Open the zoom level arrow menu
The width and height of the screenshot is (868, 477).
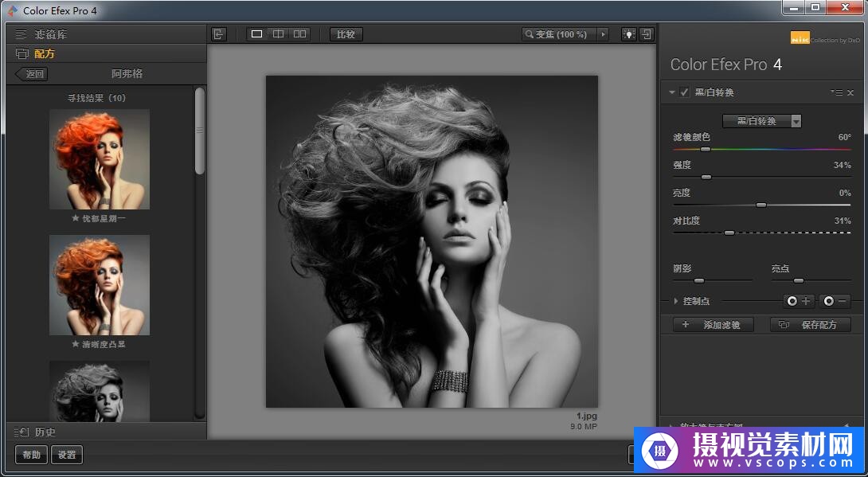tap(603, 34)
